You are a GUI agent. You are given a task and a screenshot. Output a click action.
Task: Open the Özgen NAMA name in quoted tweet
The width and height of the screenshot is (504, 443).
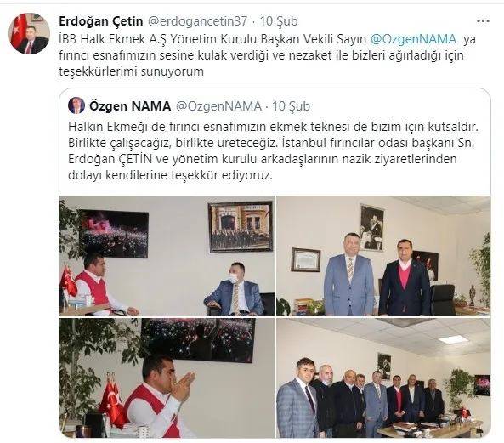click(x=130, y=106)
